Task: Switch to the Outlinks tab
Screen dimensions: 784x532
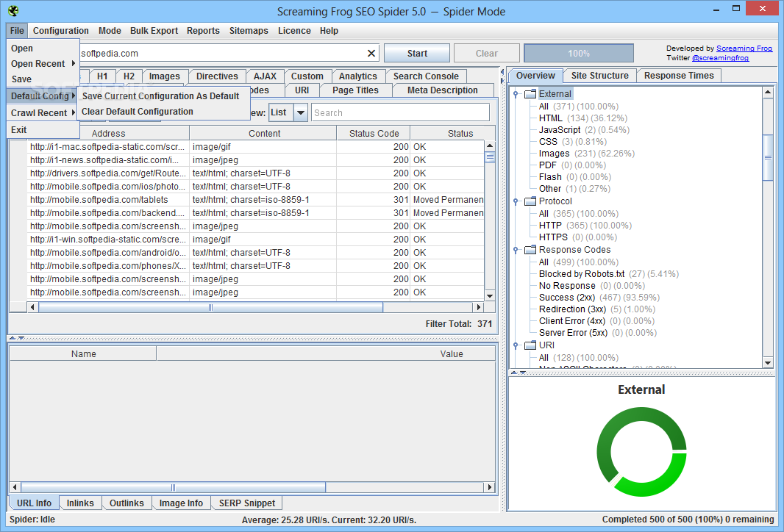Action: click(126, 503)
